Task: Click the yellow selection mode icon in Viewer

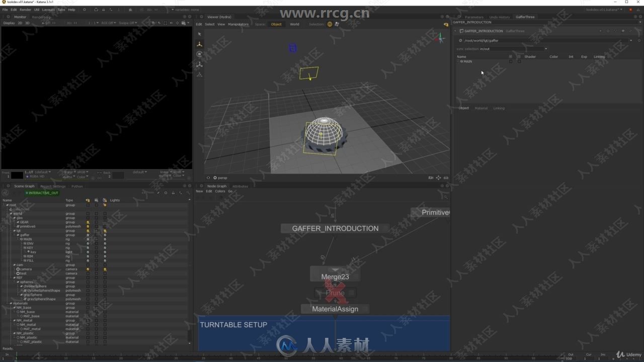Action: tap(330, 24)
